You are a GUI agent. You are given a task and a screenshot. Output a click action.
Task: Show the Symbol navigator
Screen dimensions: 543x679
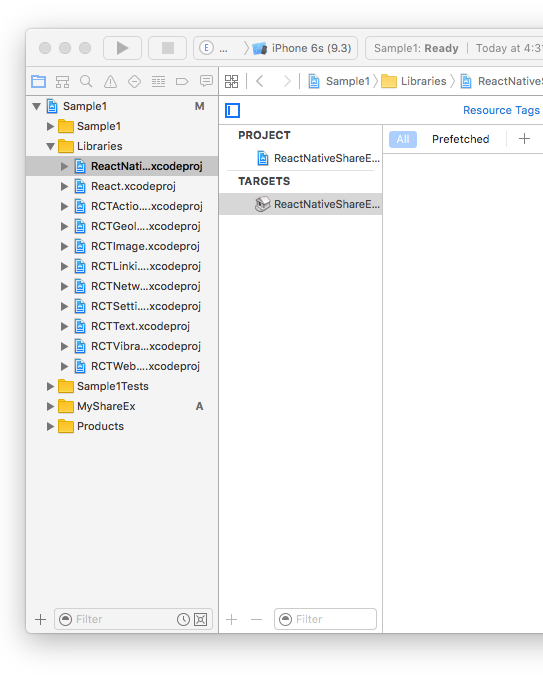[62, 81]
